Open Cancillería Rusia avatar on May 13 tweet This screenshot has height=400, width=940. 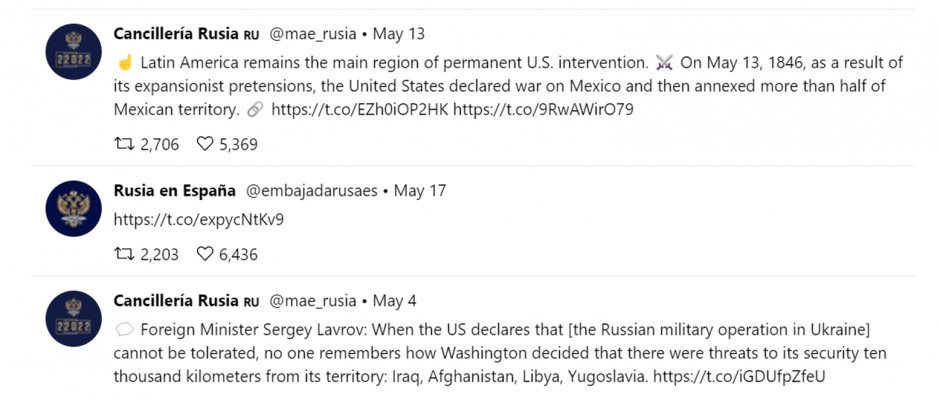pos(74,52)
